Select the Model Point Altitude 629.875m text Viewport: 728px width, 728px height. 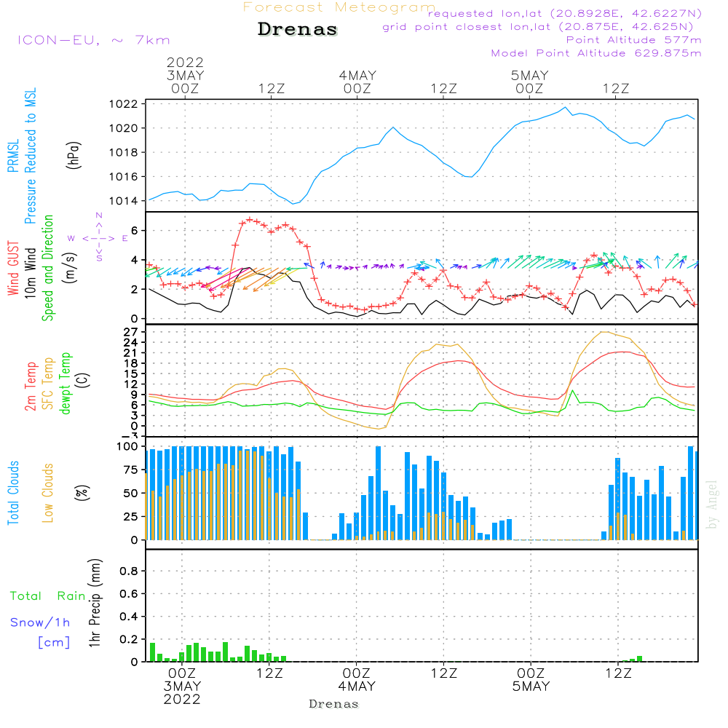click(596, 53)
